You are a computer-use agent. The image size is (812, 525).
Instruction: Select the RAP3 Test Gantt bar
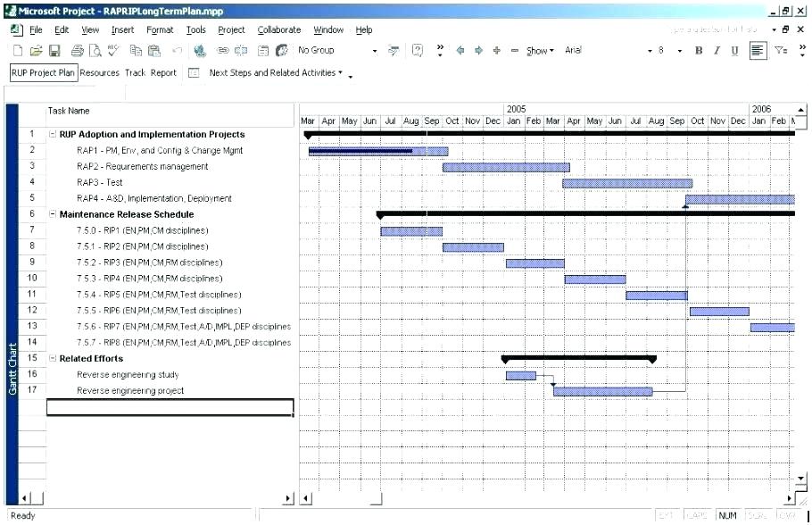(627, 183)
